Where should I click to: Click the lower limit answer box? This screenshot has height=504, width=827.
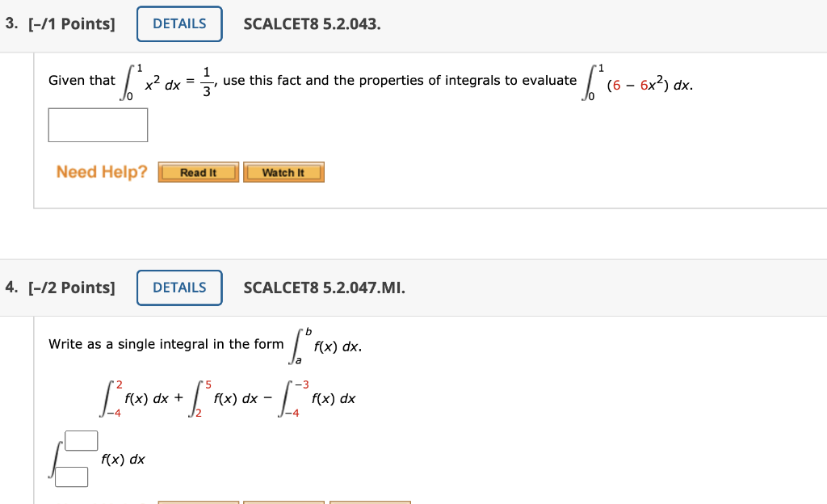pos(71,477)
